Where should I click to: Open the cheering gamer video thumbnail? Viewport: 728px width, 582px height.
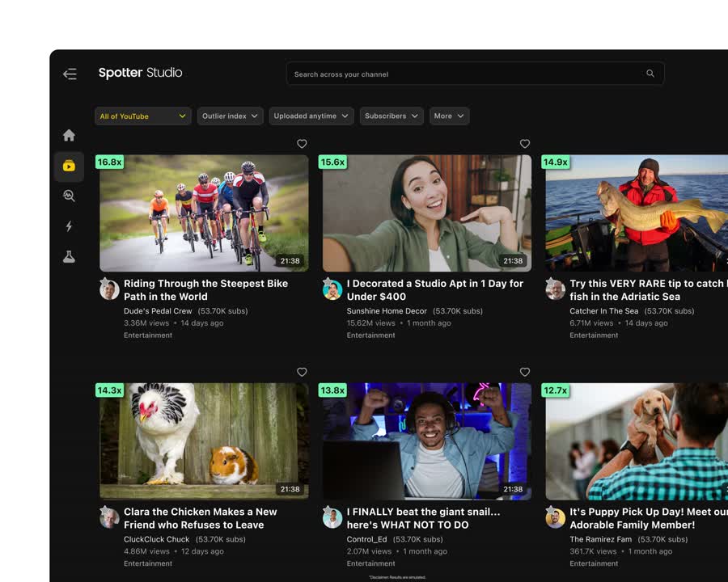click(426, 441)
